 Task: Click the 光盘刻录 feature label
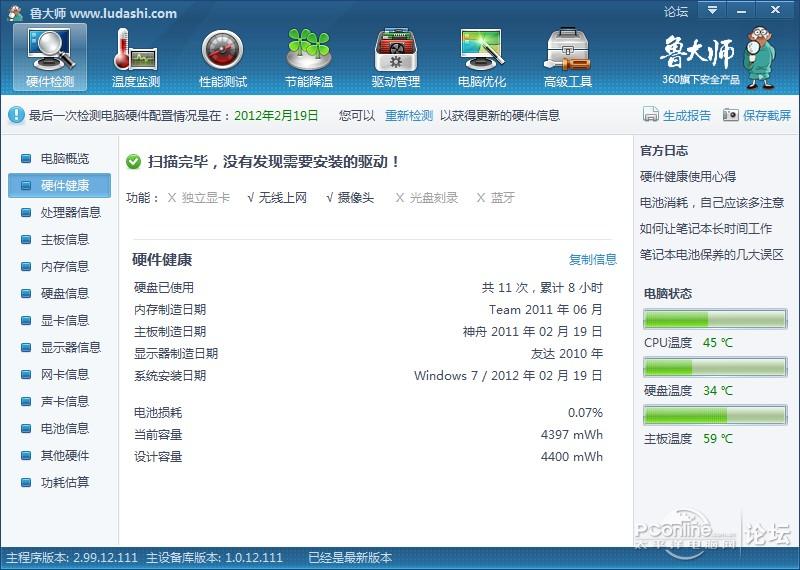[434, 198]
